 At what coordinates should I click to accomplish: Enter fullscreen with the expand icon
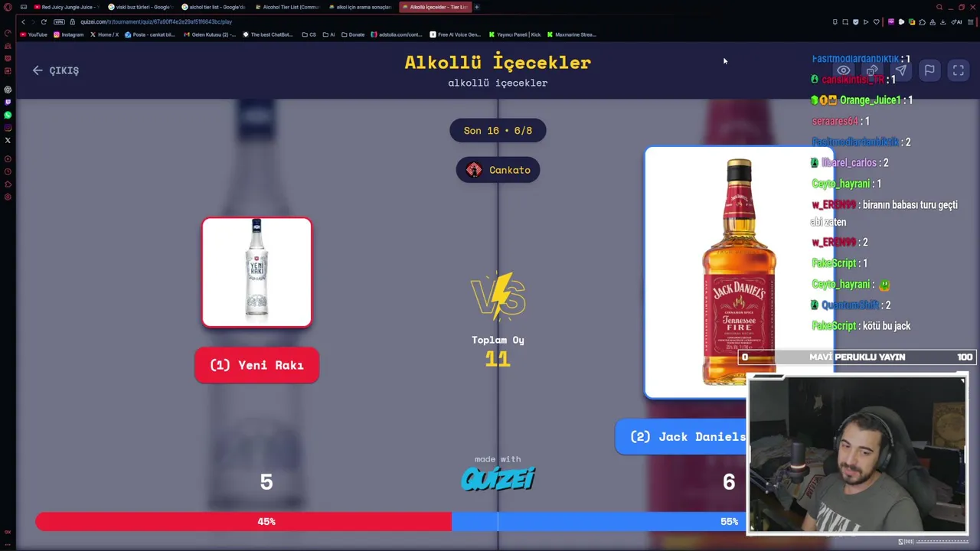[958, 70]
